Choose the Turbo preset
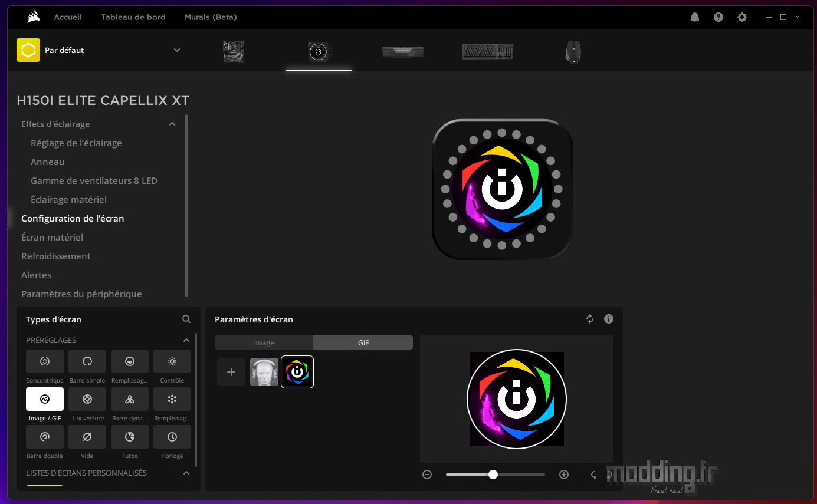Image resolution: width=817 pixels, height=504 pixels. [x=130, y=437]
